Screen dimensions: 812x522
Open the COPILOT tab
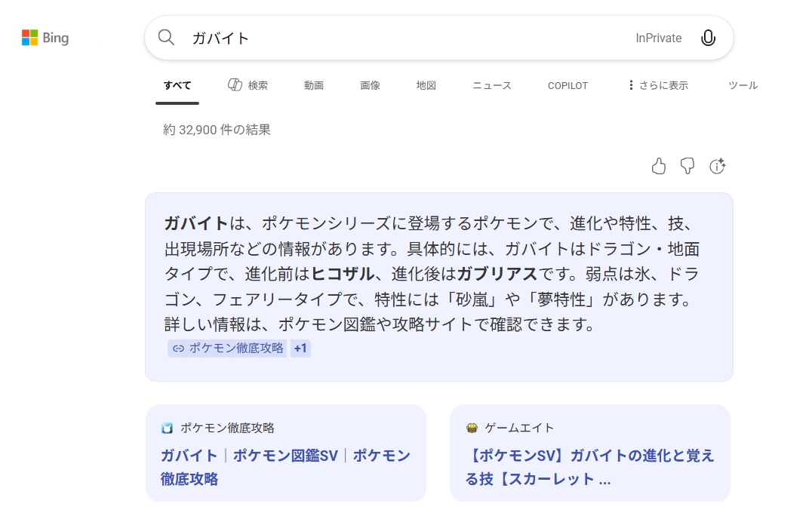point(567,85)
